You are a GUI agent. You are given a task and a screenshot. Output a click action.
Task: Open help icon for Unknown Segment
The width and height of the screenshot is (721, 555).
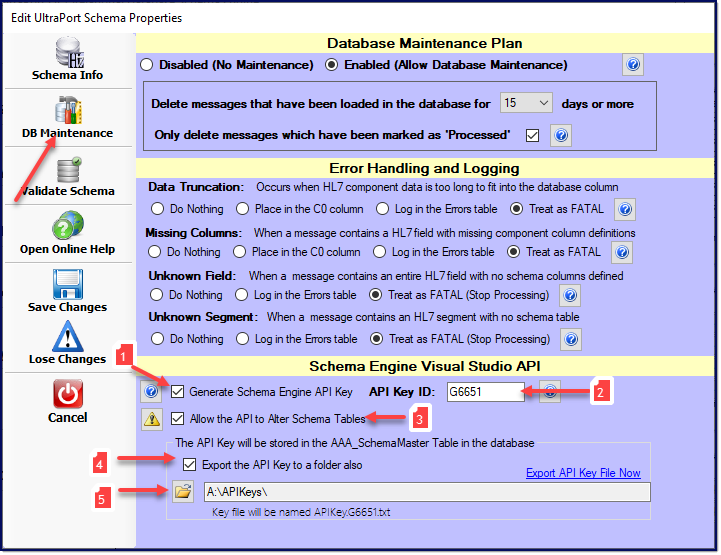click(x=571, y=339)
